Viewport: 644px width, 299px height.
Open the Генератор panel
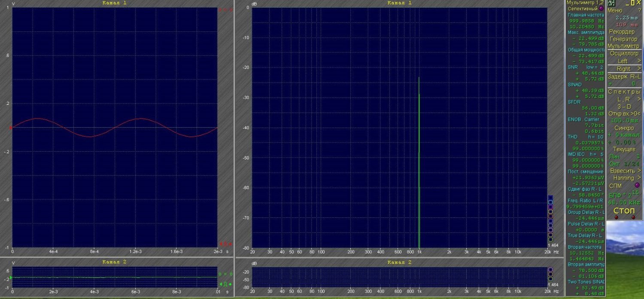click(x=623, y=39)
